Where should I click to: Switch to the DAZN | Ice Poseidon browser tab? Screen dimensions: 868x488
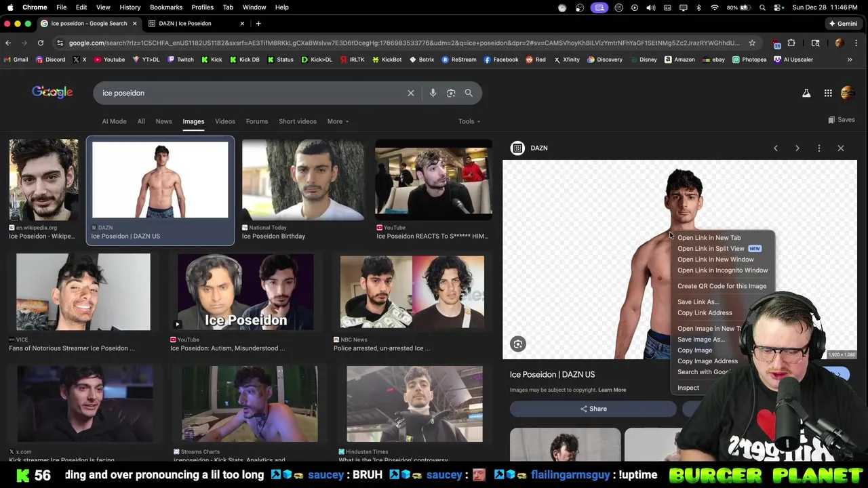(192, 23)
